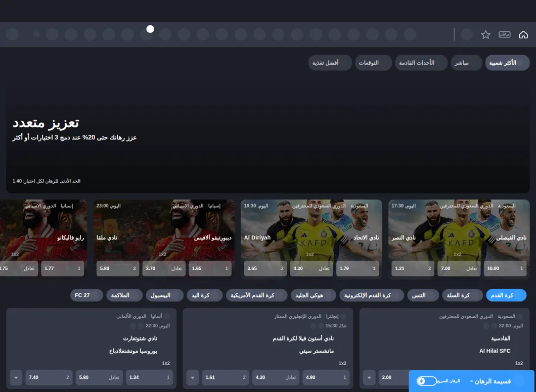The height and width of the screenshot is (392, 536).
Task: Pick draw odds 4.30 in Al Ittihad match
Action: 311,269
